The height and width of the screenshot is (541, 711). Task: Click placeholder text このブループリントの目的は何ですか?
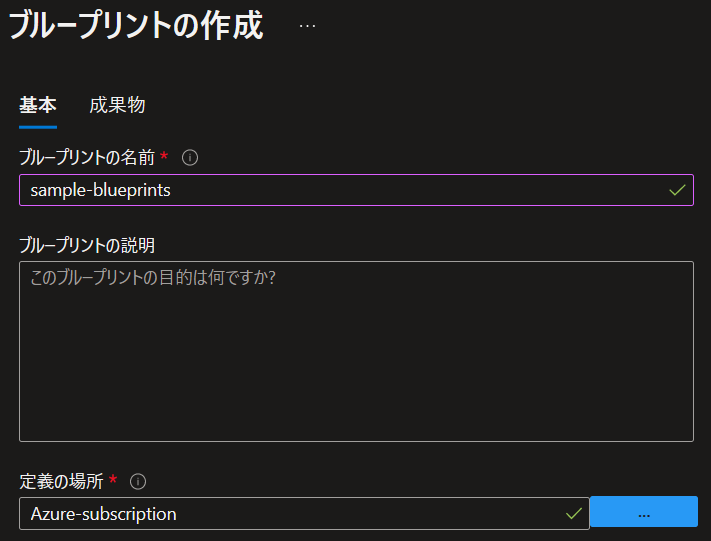pos(153,278)
